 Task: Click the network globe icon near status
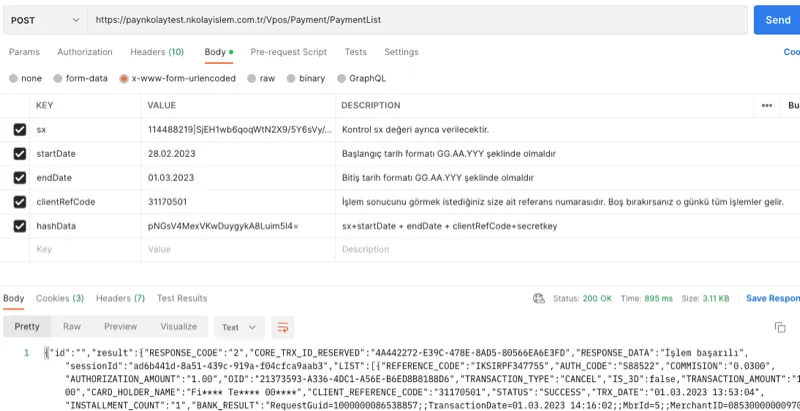539,298
